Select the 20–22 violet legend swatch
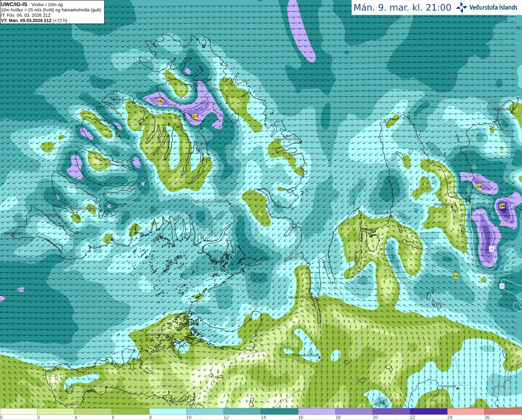This screenshot has height=420, width=522. tap(391, 411)
